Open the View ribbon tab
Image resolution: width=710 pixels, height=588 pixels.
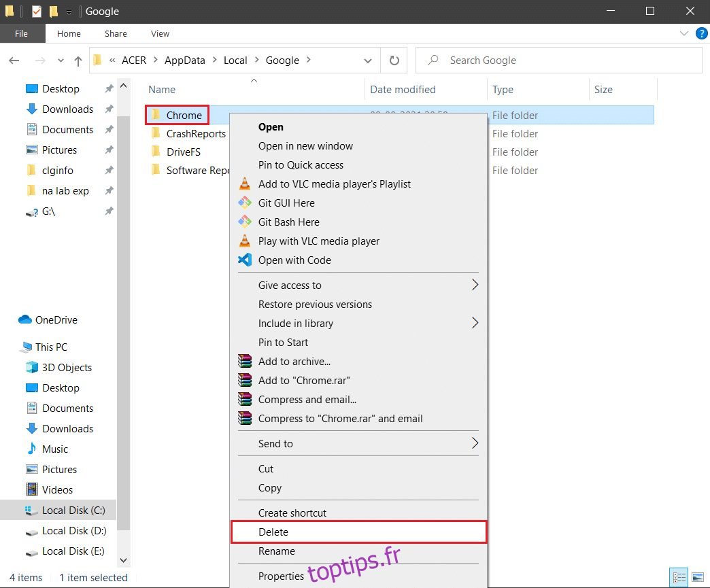[160, 33]
